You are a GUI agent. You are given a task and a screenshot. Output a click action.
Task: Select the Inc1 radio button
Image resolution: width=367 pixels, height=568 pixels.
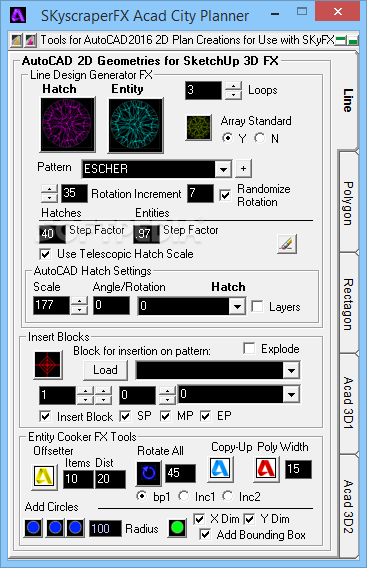click(184, 496)
